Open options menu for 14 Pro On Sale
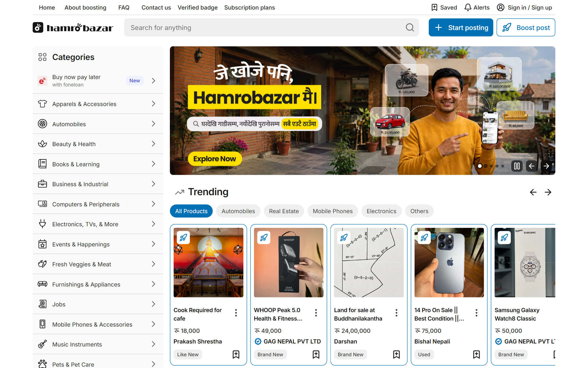588x368 pixels. (476, 313)
